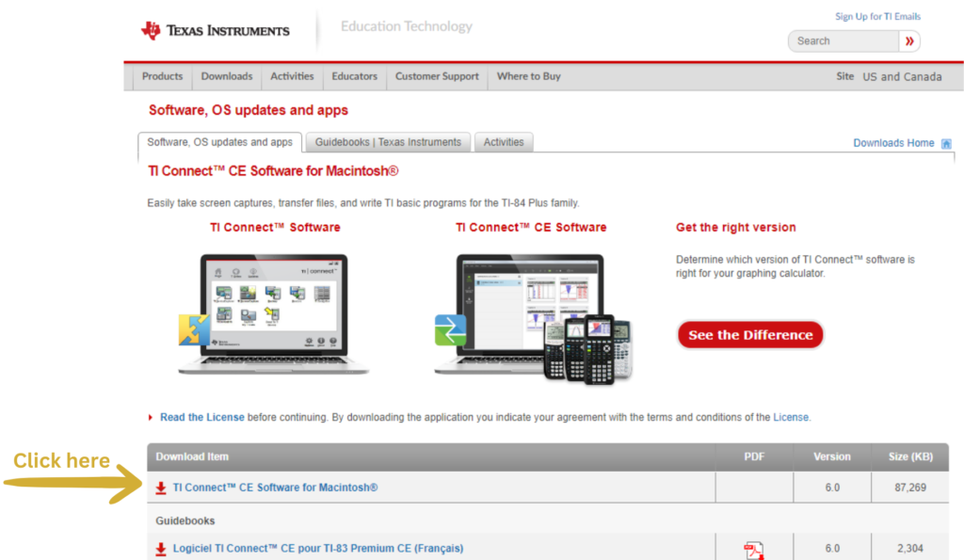Viewport: 964px width, 560px height.
Task: Select the Where to Buy menu item
Action: 528,76
